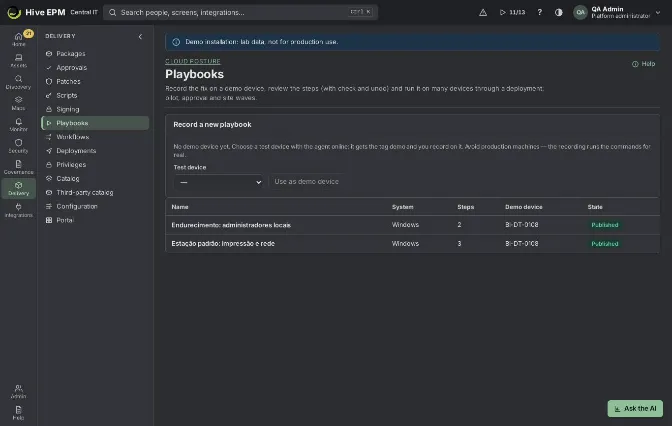This screenshot has width=672, height=426.
Task: Click the System column header
Action: click(x=402, y=207)
